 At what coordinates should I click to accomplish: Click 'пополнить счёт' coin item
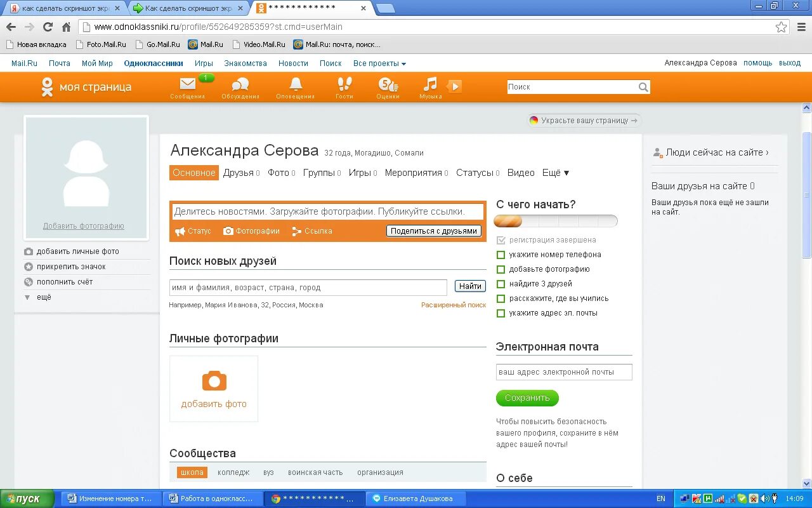(x=58, y=282)
